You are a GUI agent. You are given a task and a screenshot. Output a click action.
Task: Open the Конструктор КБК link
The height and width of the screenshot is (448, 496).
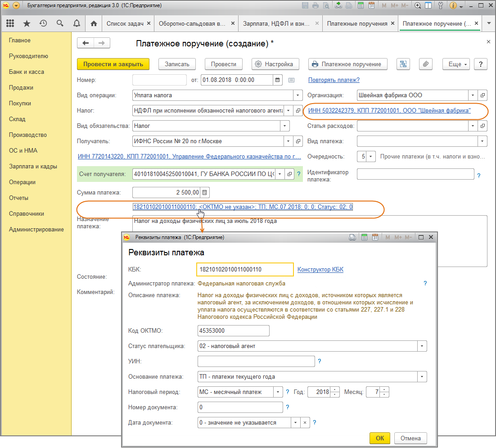pos(320,270)
